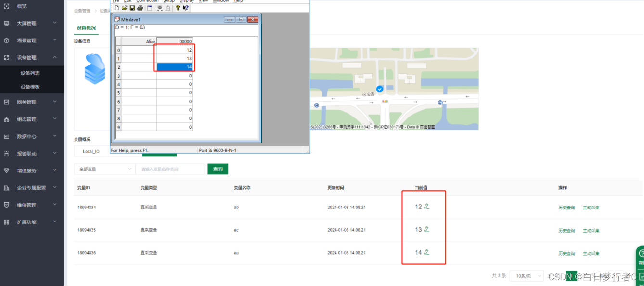Click the Save diskette icon in Mbslave toolbar
This screenshot has width=644, height=286.
[132, 8]
